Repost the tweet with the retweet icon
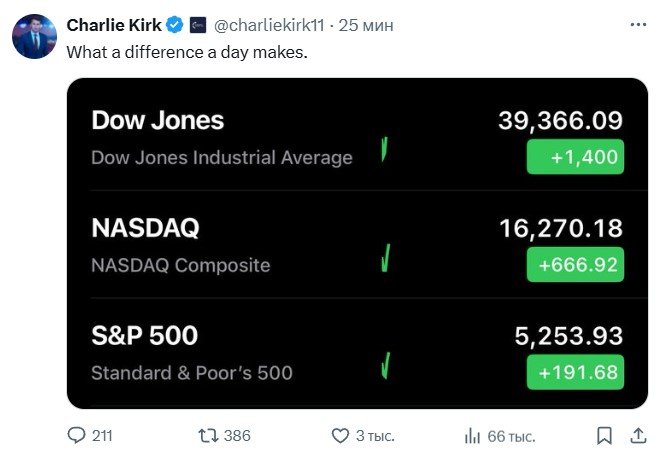The image size is (663, 456). (x=209, y=436)
